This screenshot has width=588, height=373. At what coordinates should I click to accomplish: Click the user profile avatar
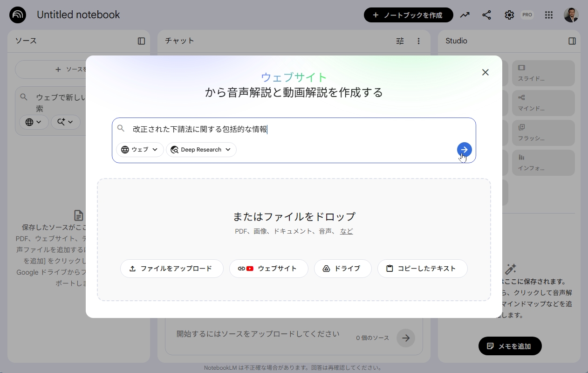click(x=571, y=15)
